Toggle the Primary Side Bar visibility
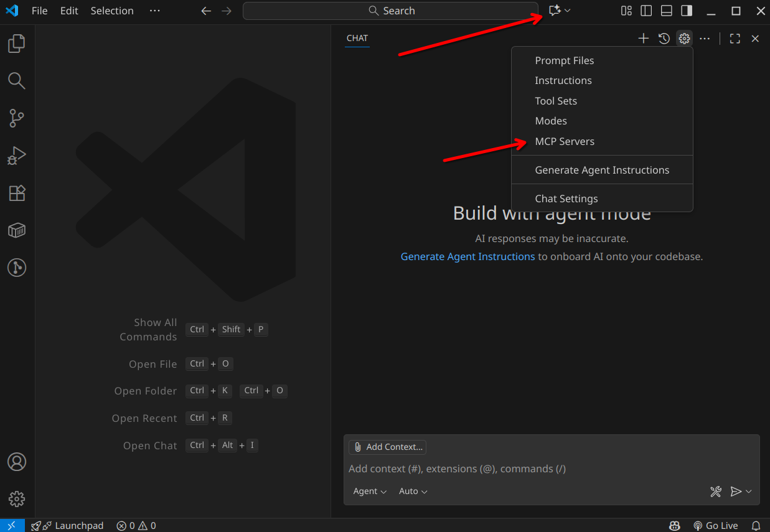Viewport: 770px width, 532px height. coord(646,11)
